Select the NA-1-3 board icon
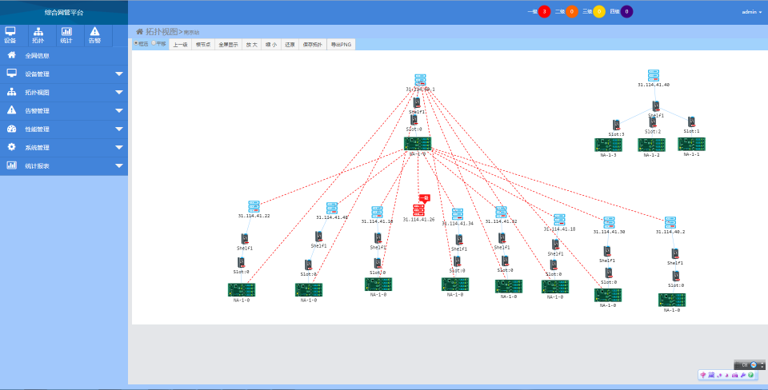 [608, 145]
